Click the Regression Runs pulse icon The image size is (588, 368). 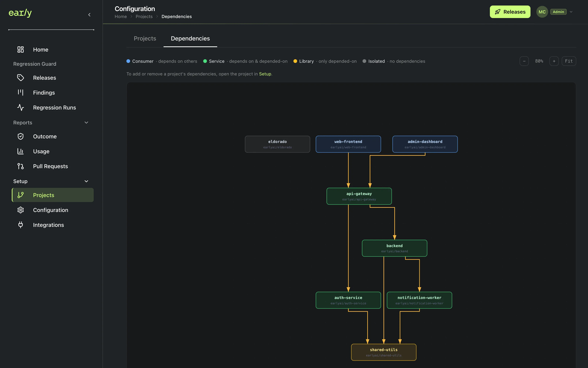pos(21,108)
